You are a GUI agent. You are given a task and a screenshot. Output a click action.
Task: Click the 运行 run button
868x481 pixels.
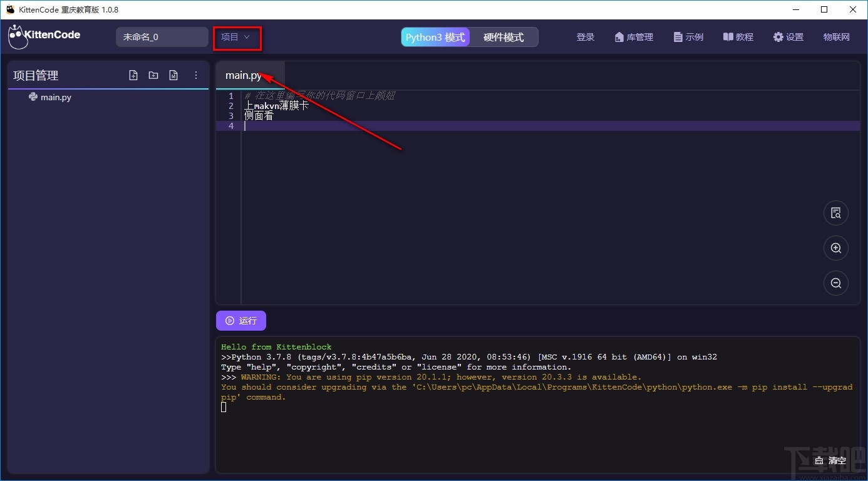[x=241, y=320]
